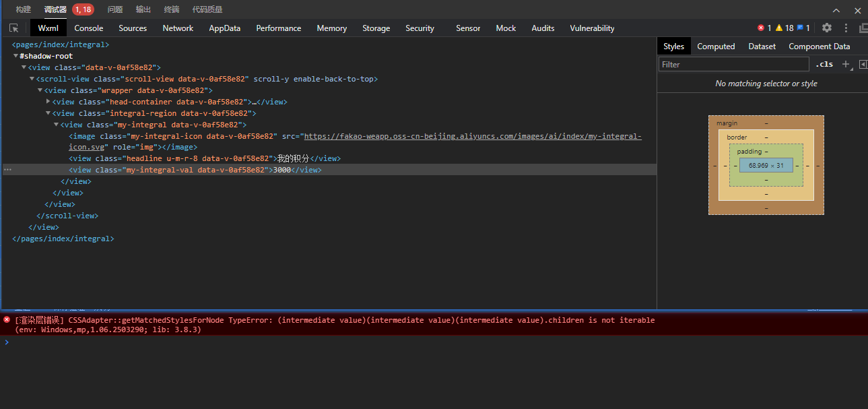Viewport: 868px width, 409px height.
Task: Select the my-integral-val 3000 row
Action: 329,170
